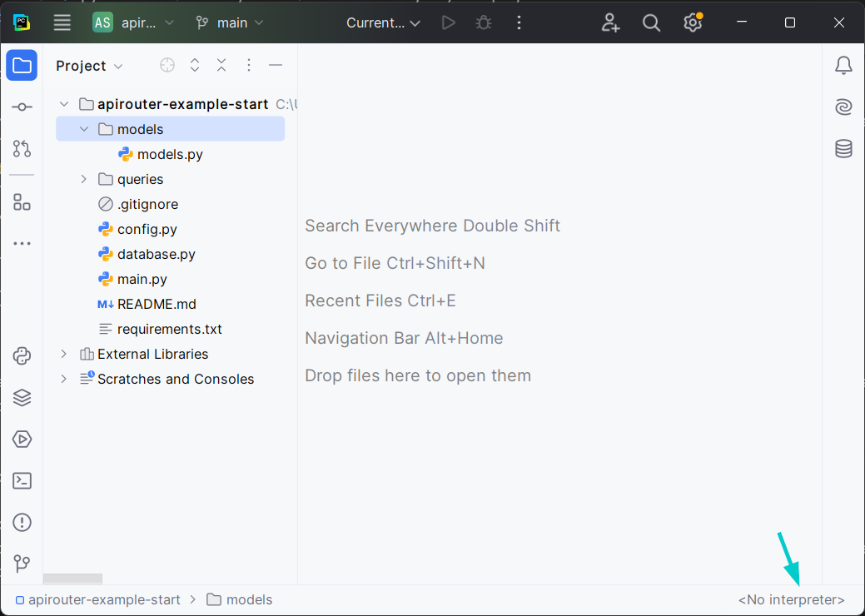865x616 pixels.
Task: Expand the queries folder
Action: point(84,179)
